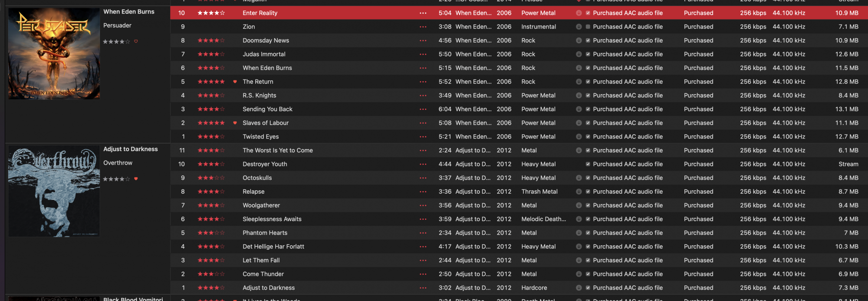
Task: Open more options for Judas Immortal
Action: click(x=423, y=54)
